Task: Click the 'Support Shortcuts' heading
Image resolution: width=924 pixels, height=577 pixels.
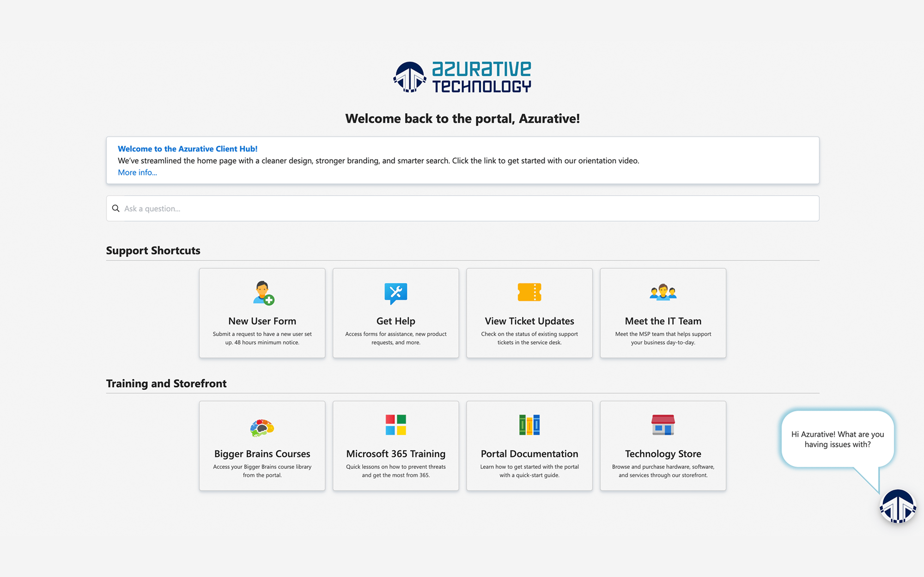Action: pyautogui.click(x=153, y=250)
